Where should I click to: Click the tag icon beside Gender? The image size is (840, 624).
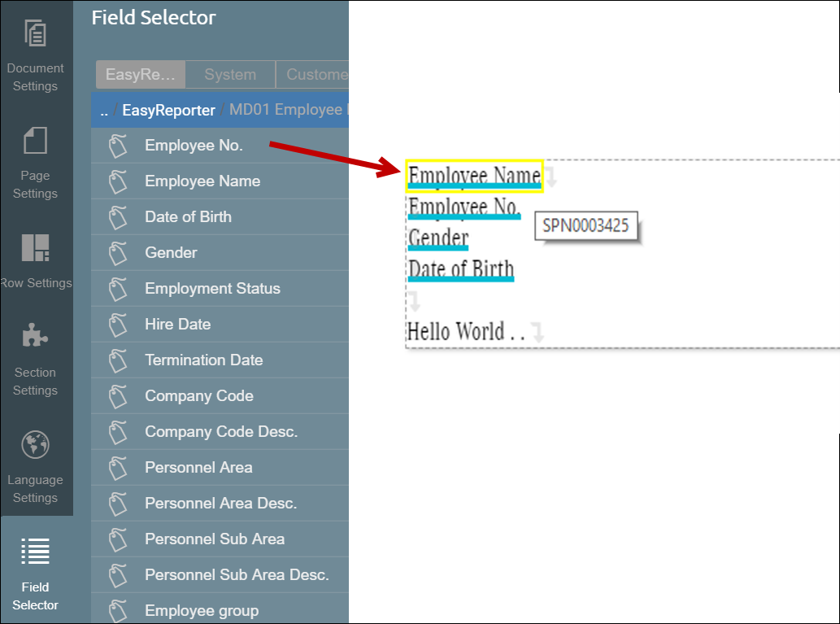pos(119,253)
